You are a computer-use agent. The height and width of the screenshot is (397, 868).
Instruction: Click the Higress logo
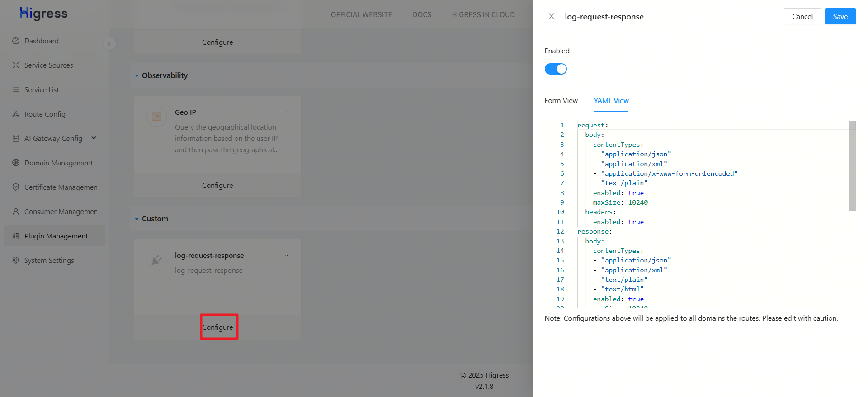[x=43, y=14]
